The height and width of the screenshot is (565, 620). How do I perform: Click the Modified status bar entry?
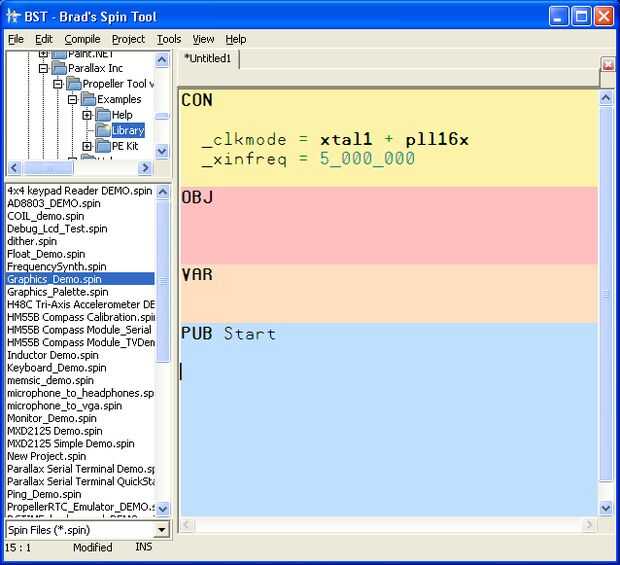[93, 547]
